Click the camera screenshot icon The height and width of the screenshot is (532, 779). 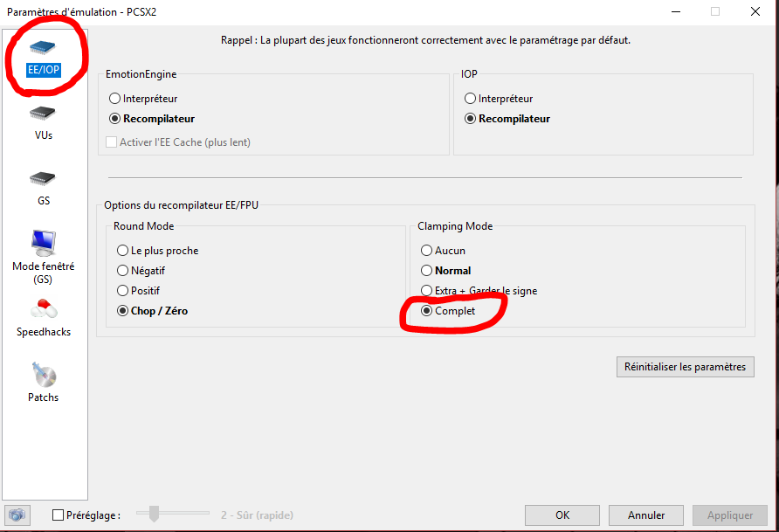[17, 515]
